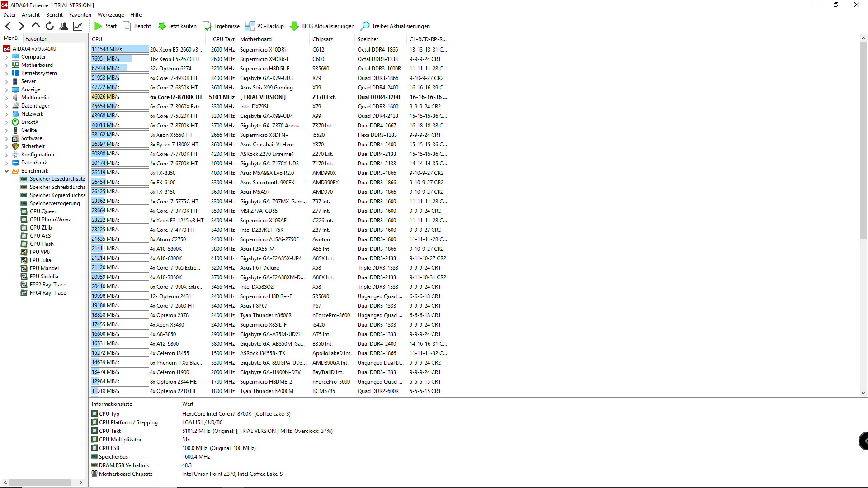This screenshot has width=868, height=488.
Task: Open Treiber Aktualisierungen search icon
Action: [x=365, y=26]
